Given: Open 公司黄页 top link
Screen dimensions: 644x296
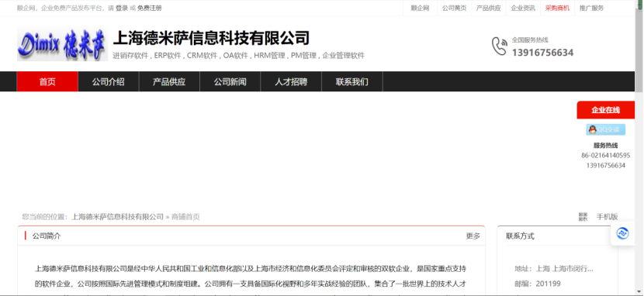Looking at the screenshot, I should tap(454, 8).
